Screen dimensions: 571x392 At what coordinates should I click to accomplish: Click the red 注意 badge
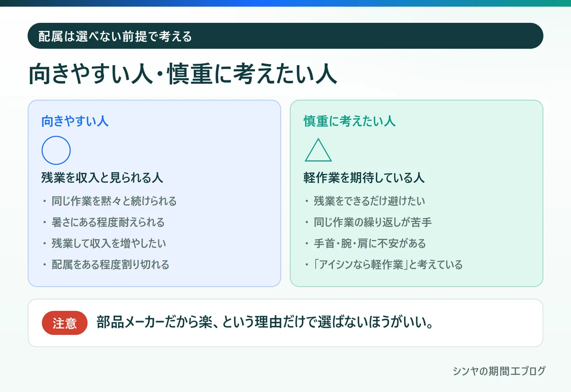click(x=65, y=323)
